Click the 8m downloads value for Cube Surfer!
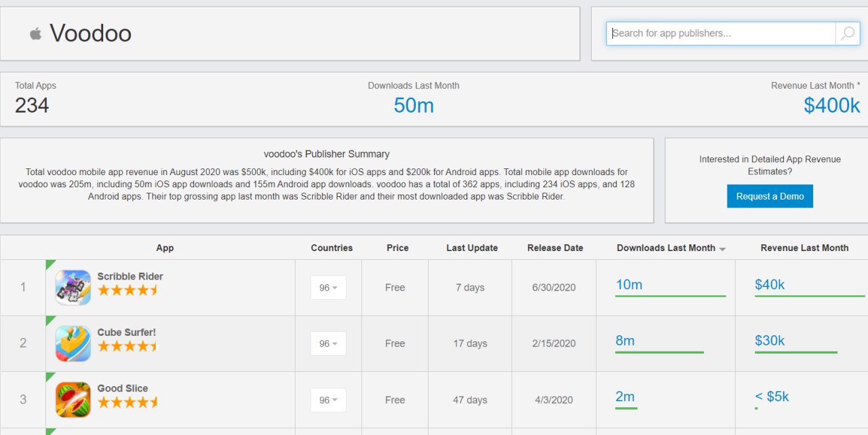868x435 pixels. pos(625,341)
